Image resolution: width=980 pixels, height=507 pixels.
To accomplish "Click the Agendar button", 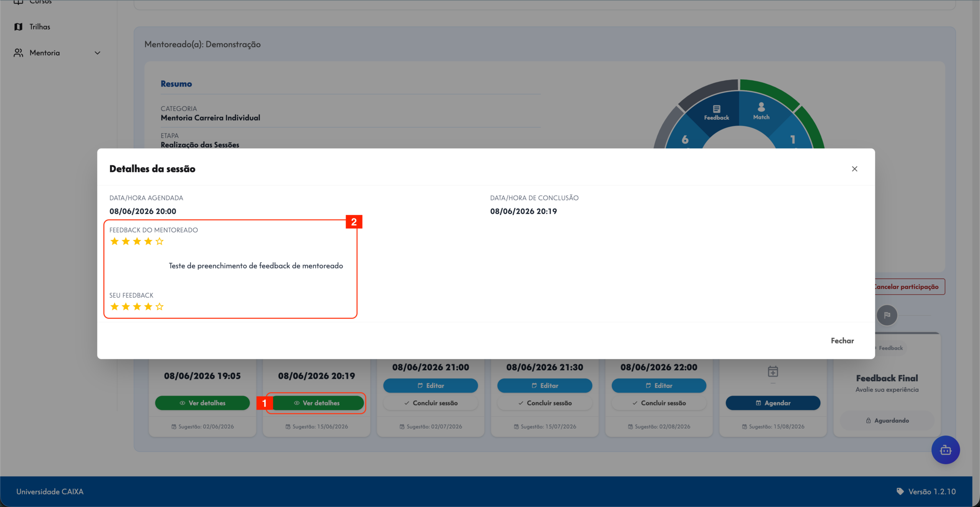I will click(773, 403).
